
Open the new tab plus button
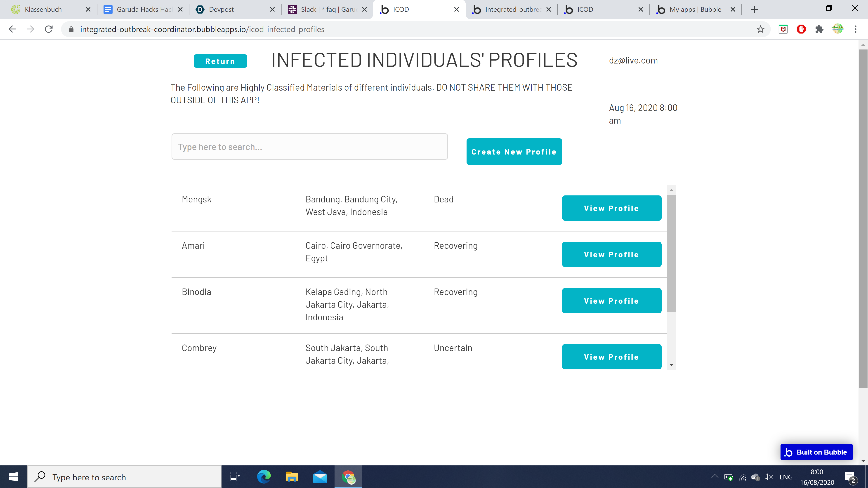click(754, 9)
